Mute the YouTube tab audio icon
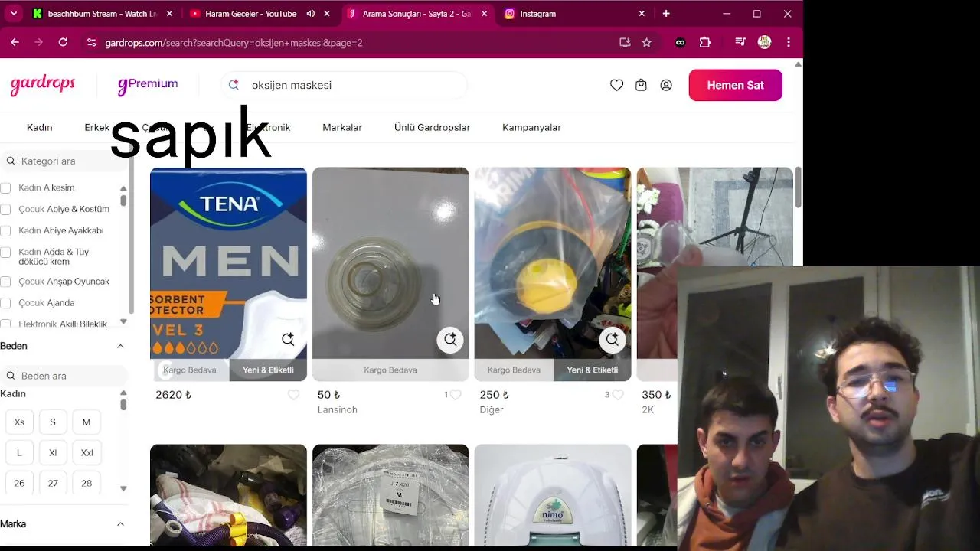The image size is (980, 551). (x=311, y=14)
